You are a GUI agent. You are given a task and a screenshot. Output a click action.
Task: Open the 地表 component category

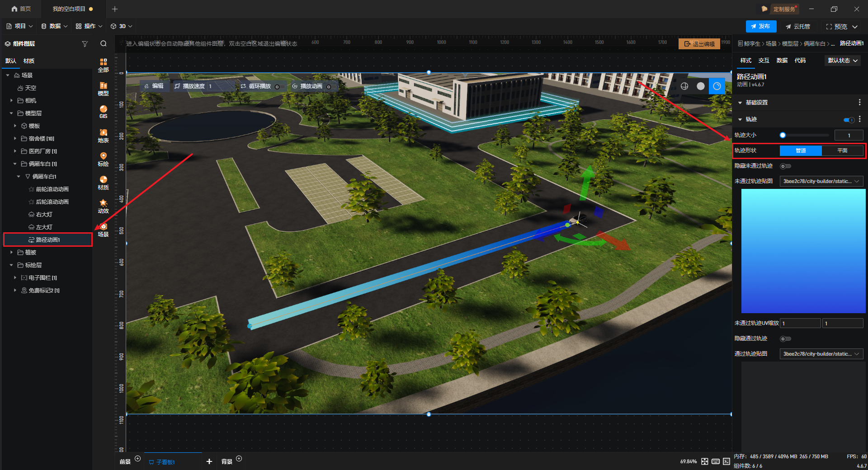(x=104, y=136)
